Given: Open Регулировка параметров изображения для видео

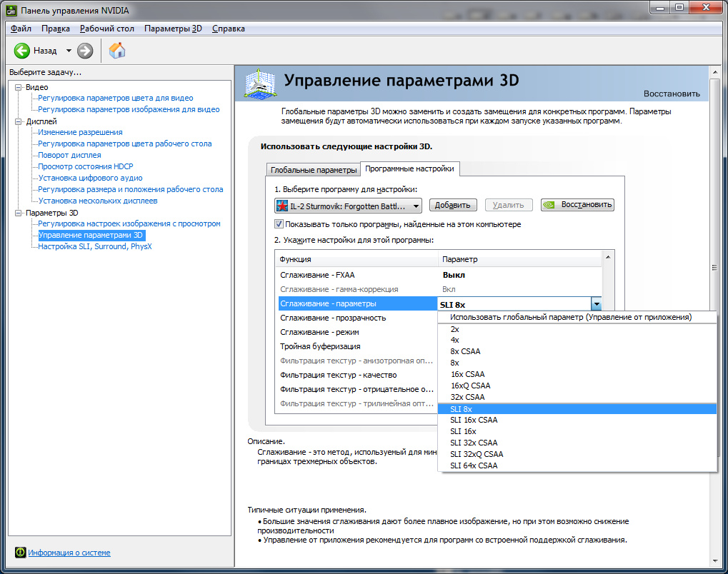Looking at the screenshot, I should pyautogui.click(x=129, y=109).
